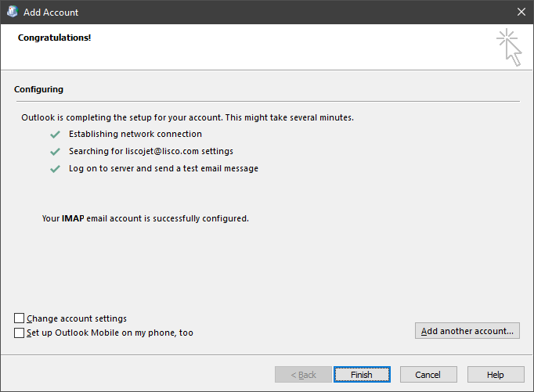
Task: Open Help for adding an account
Action: coord(496,375)
